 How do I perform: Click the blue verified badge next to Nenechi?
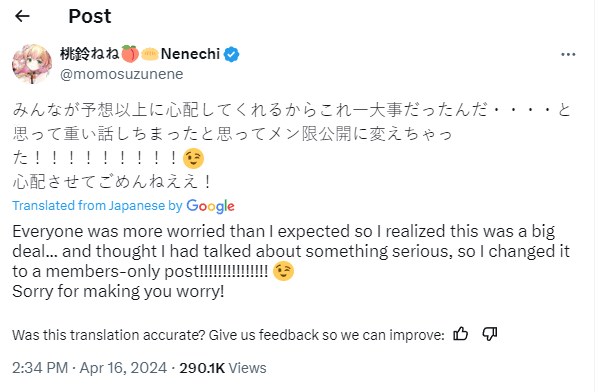tap(231, 54)
